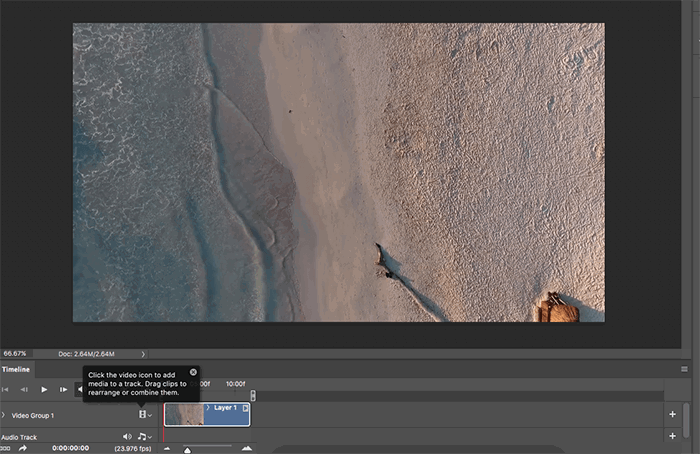Open Layer 1 clip motion options
Viewport: 700px width, 454px height.
(x=246, y=408)
